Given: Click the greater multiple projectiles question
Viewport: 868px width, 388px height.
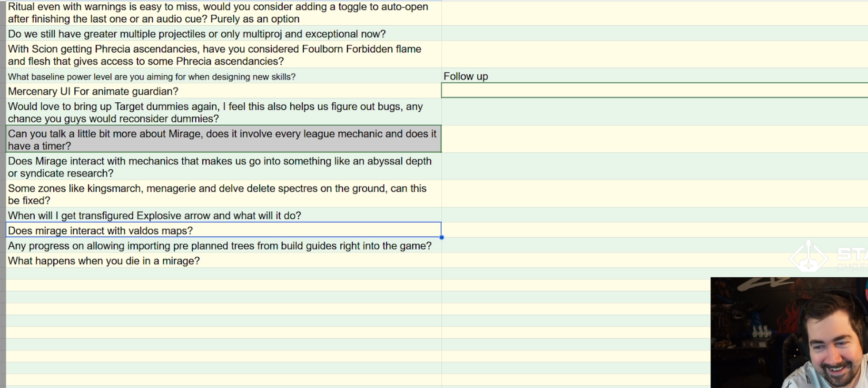Looking at the screenshot, I should pyautogui.click(x=224, y=34).
